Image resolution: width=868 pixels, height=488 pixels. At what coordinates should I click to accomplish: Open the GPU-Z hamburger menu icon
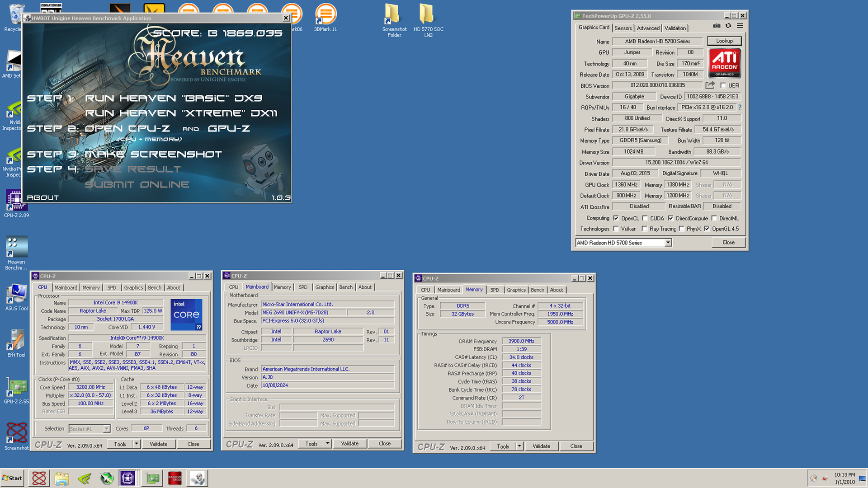point(740,26)
